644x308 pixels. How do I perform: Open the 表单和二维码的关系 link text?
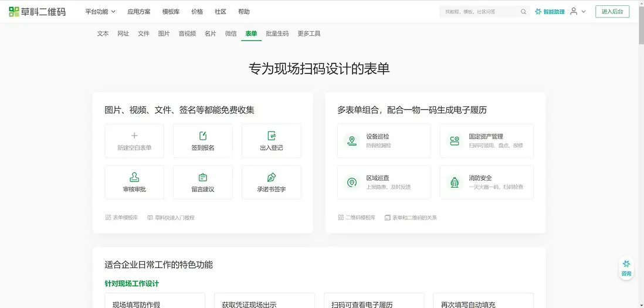click(x=415, y=218)
